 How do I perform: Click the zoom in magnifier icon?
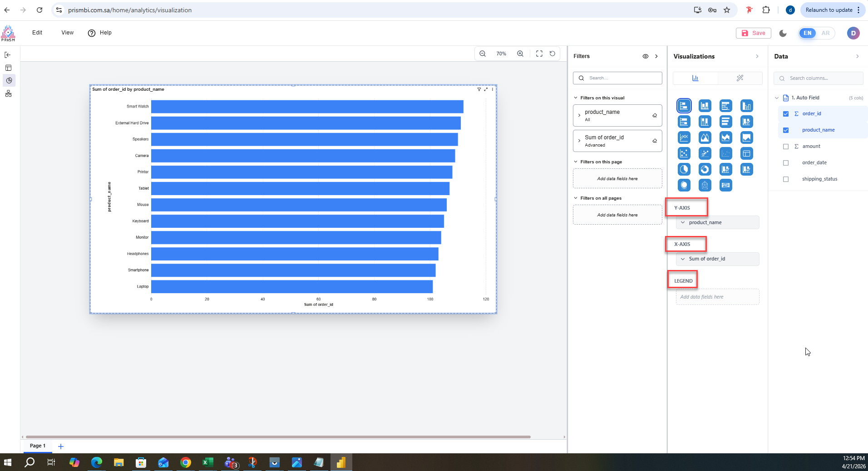click(520, 54)
